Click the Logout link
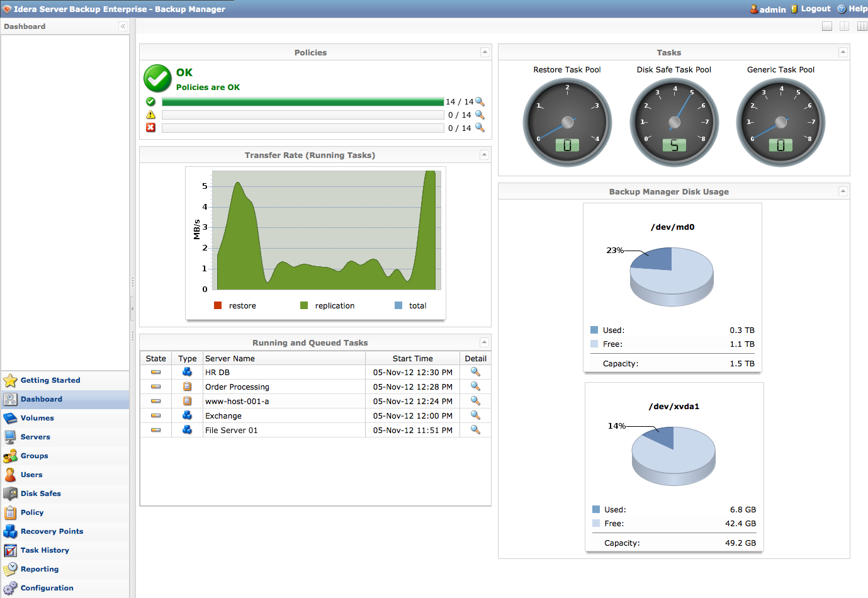This screenshot has width=868, height=598. click(x=816, y=9)
